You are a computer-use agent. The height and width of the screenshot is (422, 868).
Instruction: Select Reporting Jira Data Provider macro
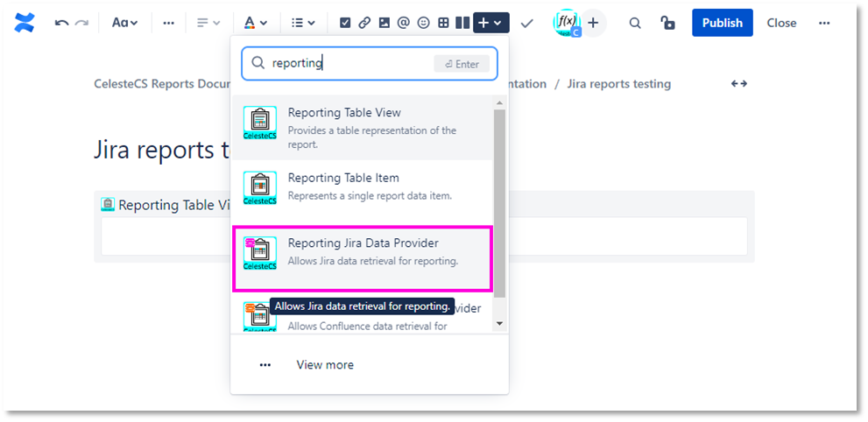[x=362, y=258]
